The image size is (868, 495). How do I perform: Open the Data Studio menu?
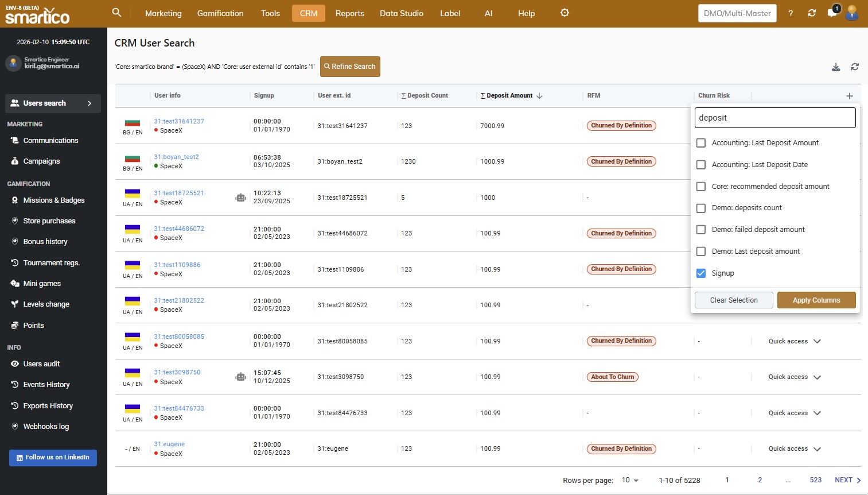click(x=401, y=13)
